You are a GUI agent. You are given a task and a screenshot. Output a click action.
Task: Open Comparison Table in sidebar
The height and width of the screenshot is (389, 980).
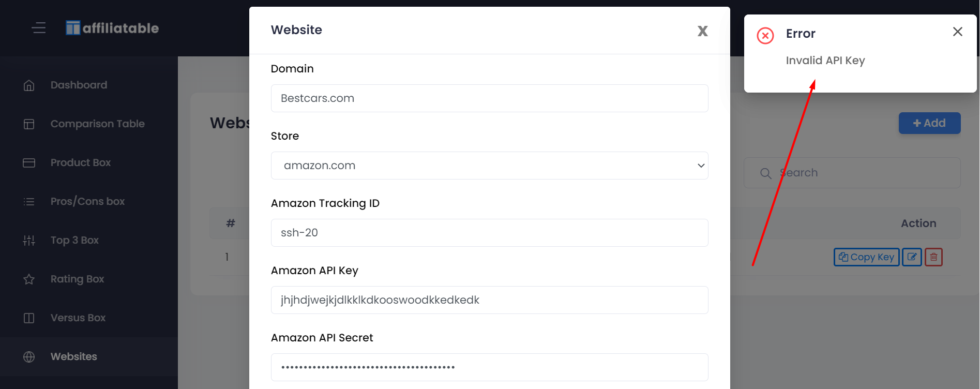click(97, 124)
